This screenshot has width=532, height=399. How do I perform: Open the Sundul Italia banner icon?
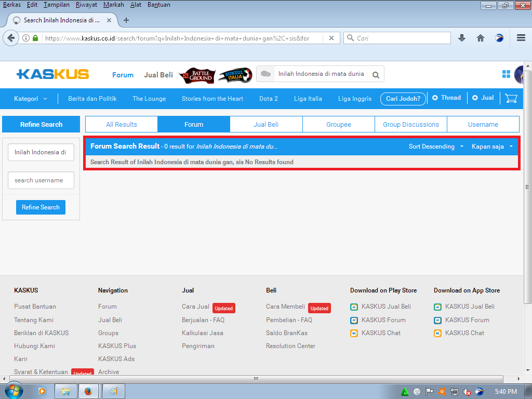point(235,75)
